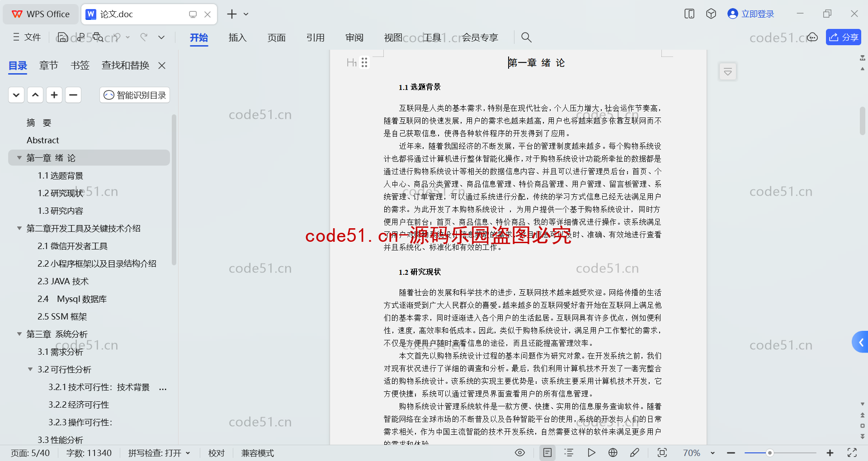868x461 pixels.
Task: Select the 章节 navigation pane tab
Action: [49, 66]
